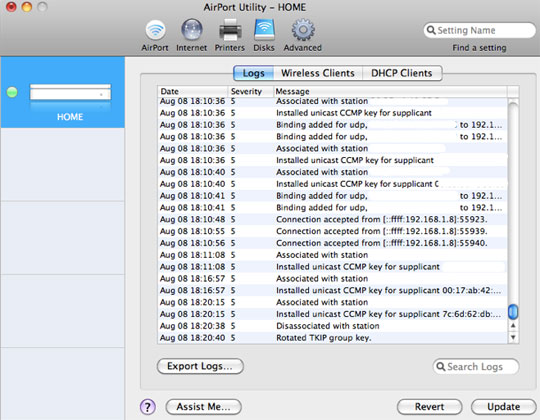Switch to the DHCP Clients tab
This screenshot has height=420, width=540.
(x=402, y=73)
